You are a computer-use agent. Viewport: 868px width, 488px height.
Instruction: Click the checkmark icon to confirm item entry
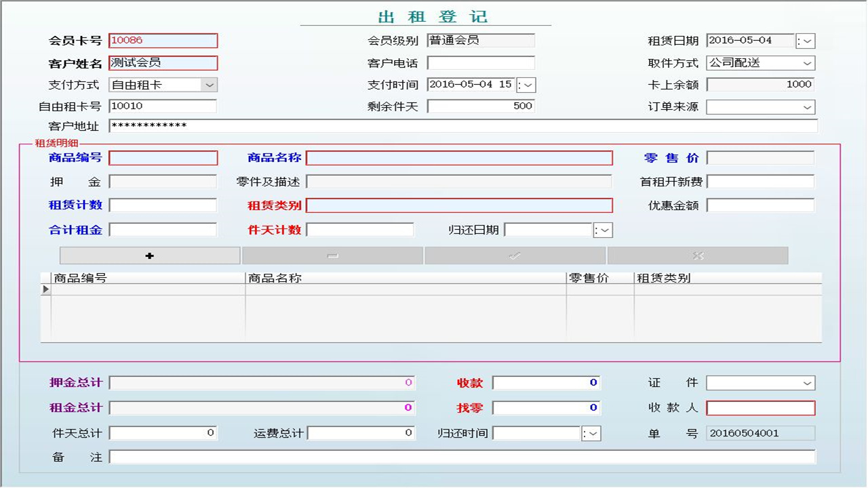tap(515, 256)
